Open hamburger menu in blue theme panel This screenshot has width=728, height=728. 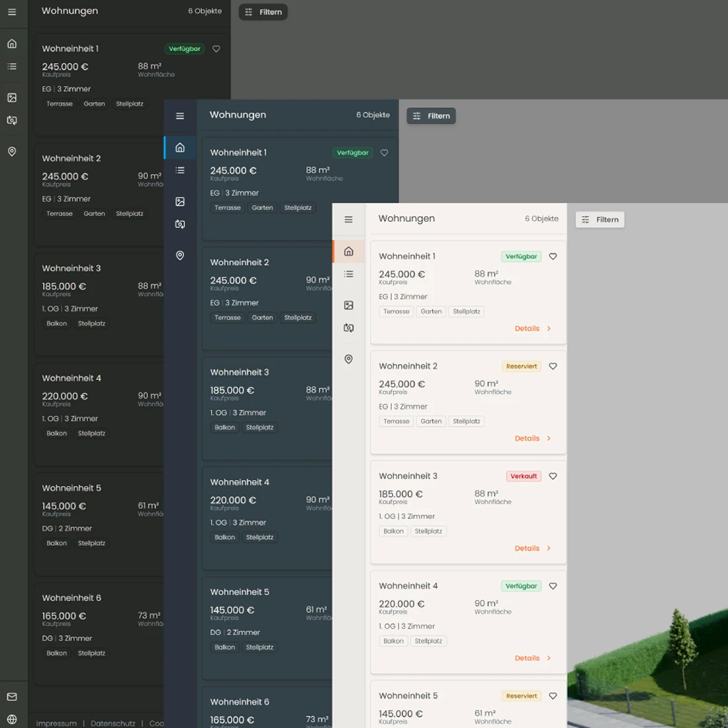point(180,116)
